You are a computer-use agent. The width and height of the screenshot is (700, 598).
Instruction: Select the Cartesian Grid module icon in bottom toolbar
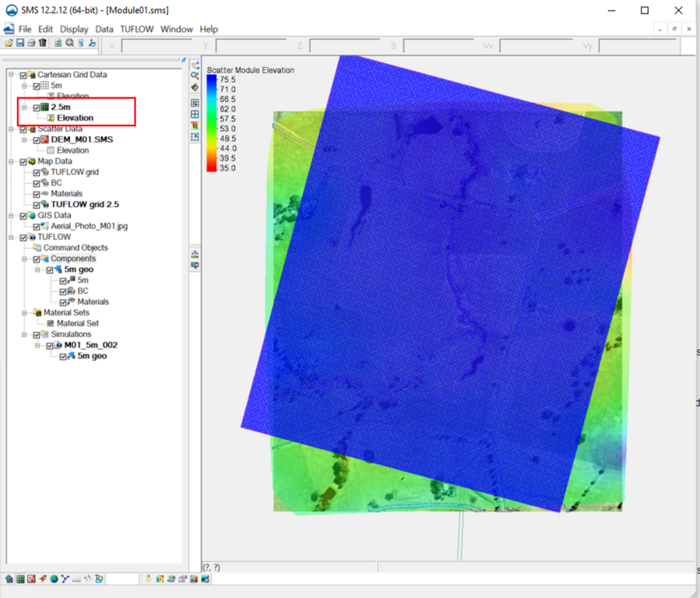pos(20,579)
